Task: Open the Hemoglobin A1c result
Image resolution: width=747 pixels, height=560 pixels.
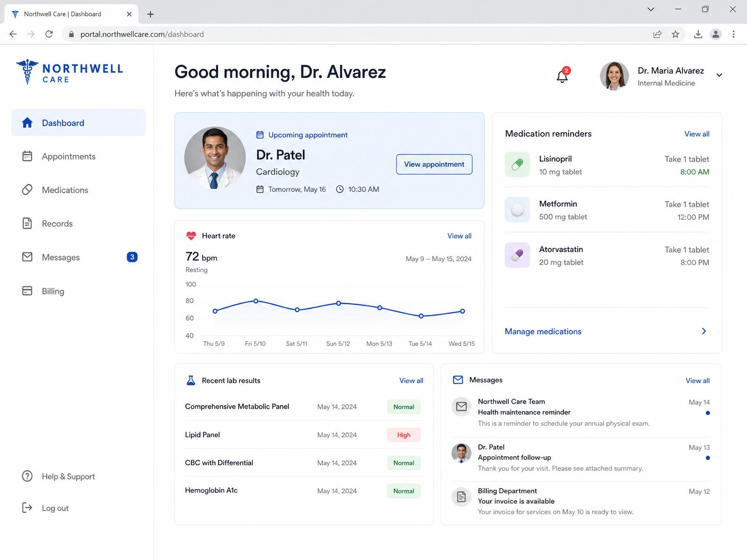Action: point(304,490)
